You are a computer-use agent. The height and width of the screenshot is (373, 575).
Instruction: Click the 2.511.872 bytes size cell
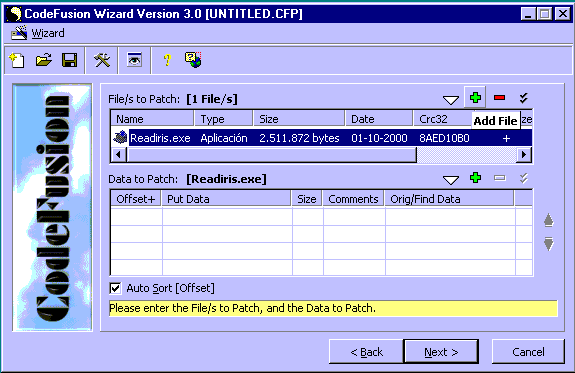coord(299,138)
